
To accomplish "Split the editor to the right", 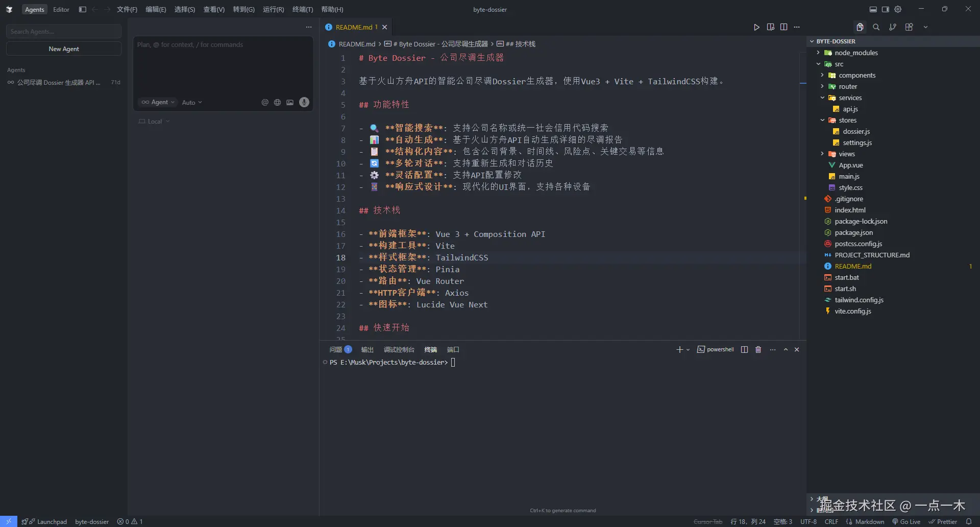I will click(783, 27).
